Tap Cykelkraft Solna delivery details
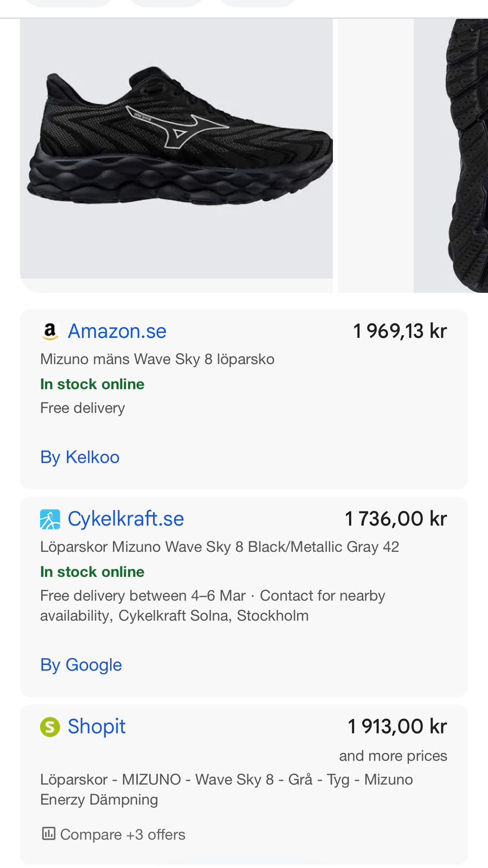Viewport: 488px width, 868px height. [213, 605]
